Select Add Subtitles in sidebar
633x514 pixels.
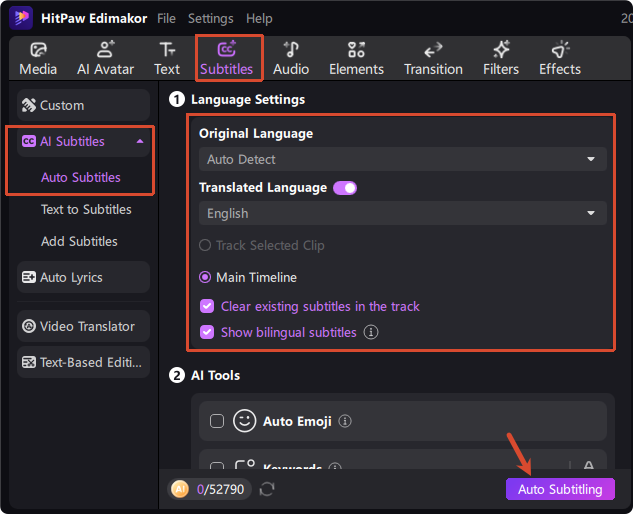79,241
